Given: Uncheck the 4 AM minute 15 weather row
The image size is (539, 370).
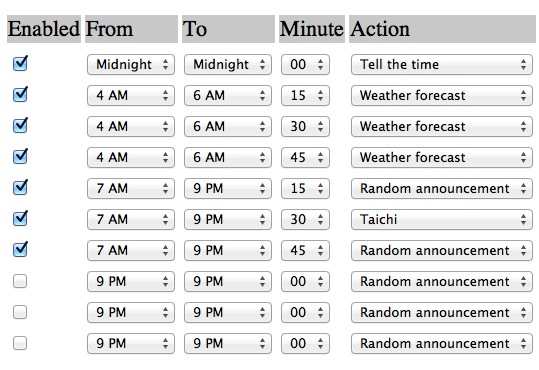Looking at the screenshot, I should pos(20,95).
